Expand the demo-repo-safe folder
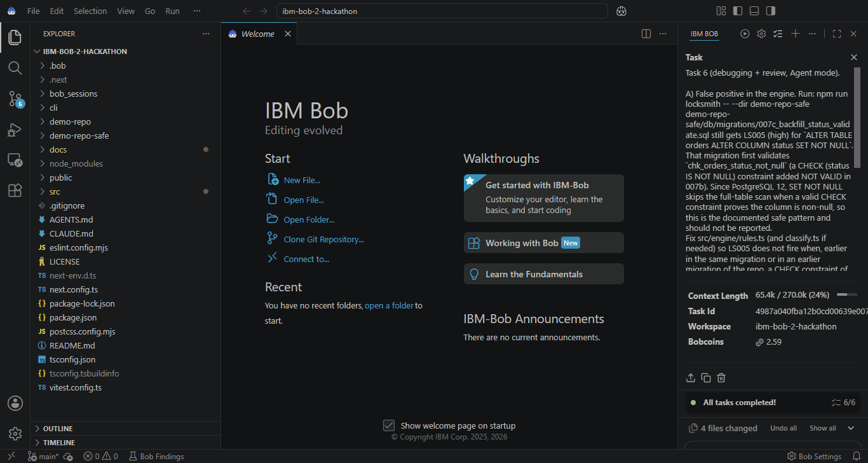 pos(125,135)
